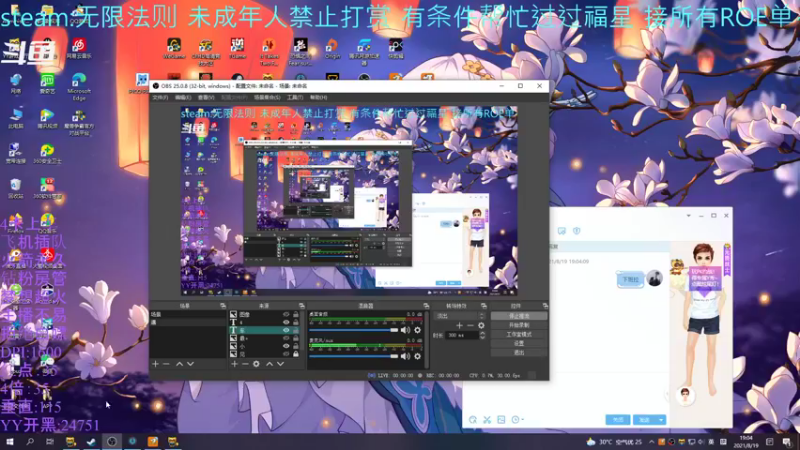This screenshot has height=450, width=800.
Task: Remove the selected source in OBS
Action: (x=245, y=364)
